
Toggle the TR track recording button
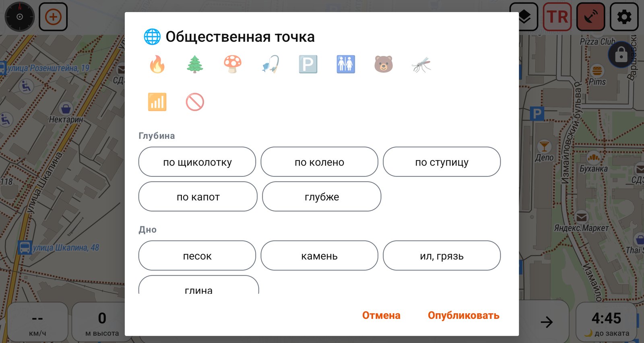point(557,17)
